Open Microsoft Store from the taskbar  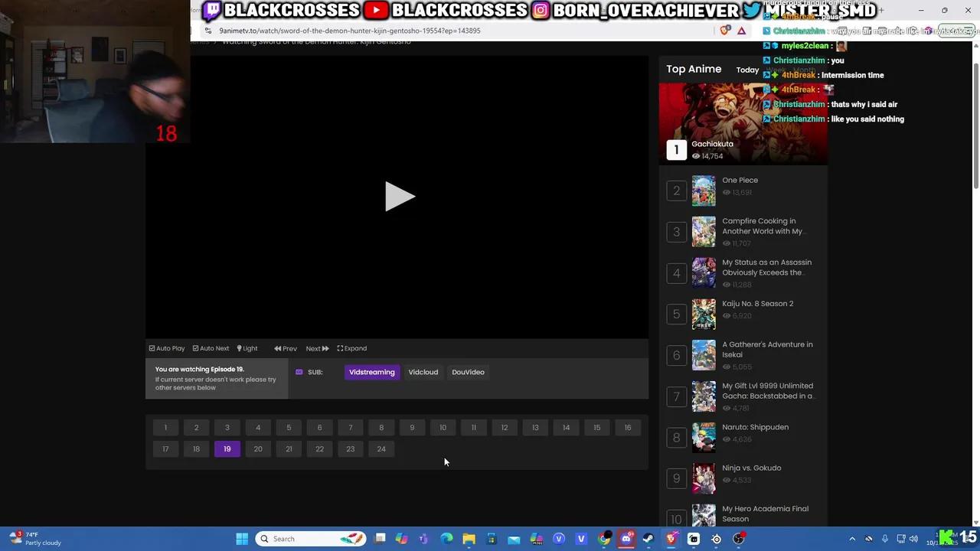coord(492,539)
